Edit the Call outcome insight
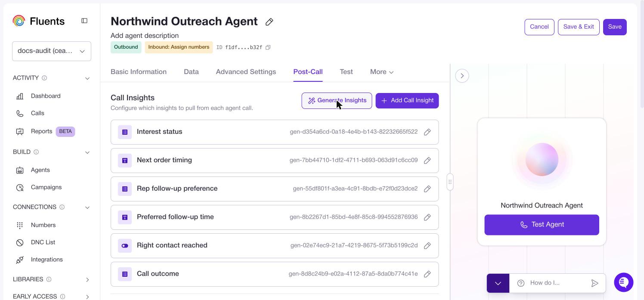644x300 pixels. pos(427,274)
